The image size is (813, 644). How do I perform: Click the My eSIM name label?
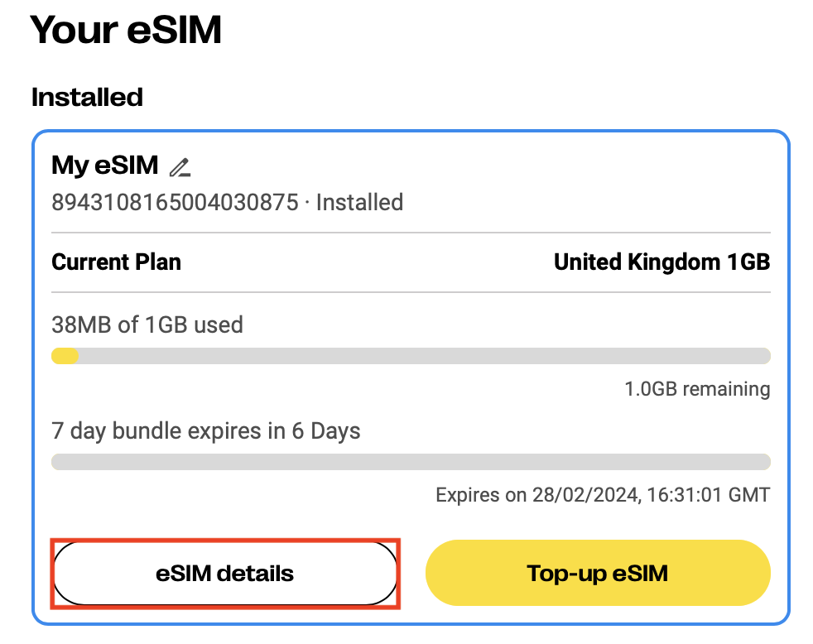pos(105,166)
